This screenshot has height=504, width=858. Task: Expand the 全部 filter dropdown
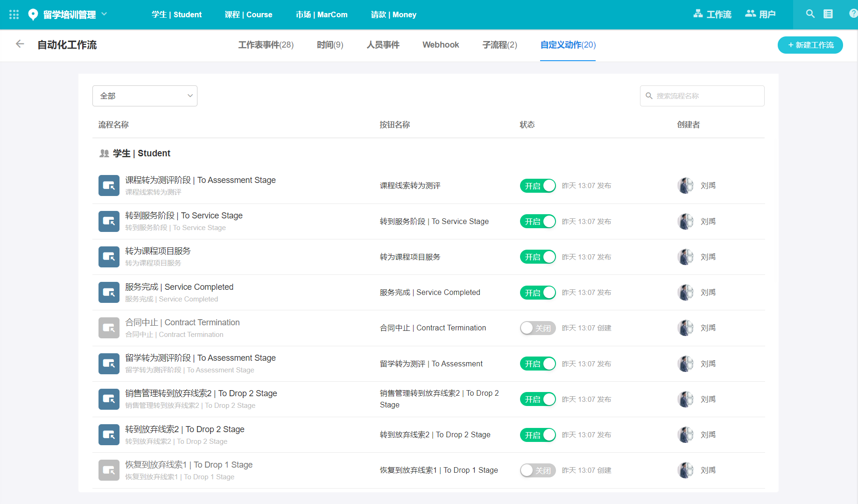145,96
